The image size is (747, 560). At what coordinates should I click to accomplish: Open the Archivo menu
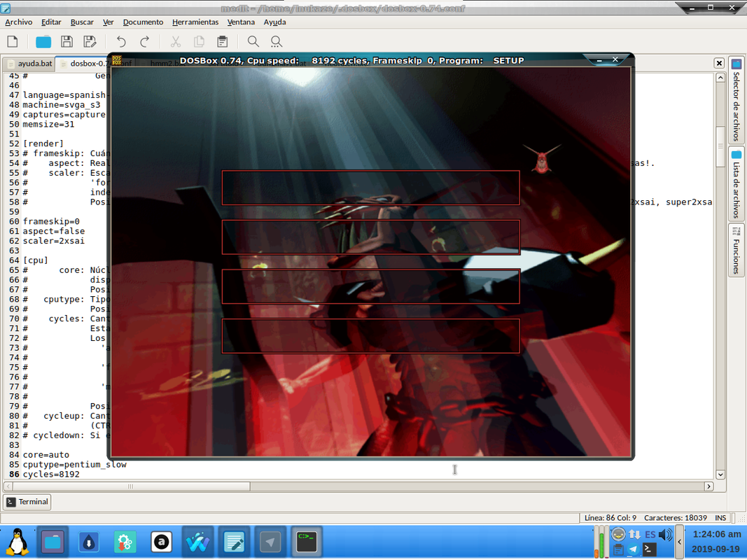[x=19, y=22]
